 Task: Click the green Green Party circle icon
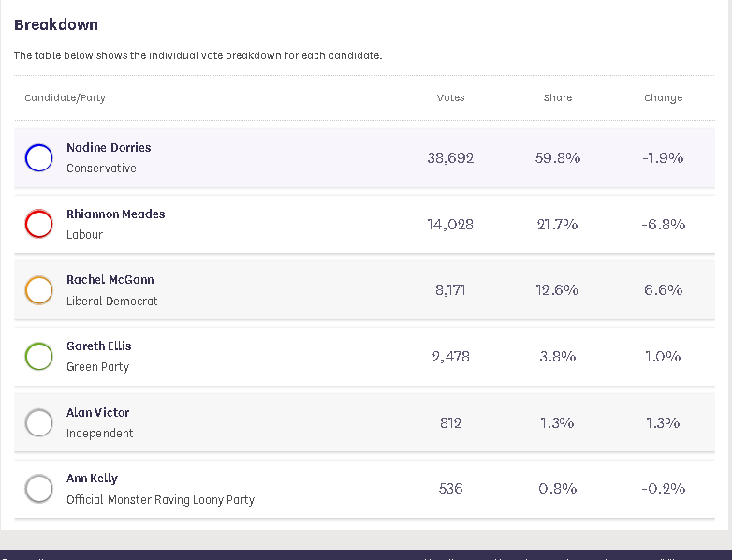pyautogui.click(x=38, y=357)
